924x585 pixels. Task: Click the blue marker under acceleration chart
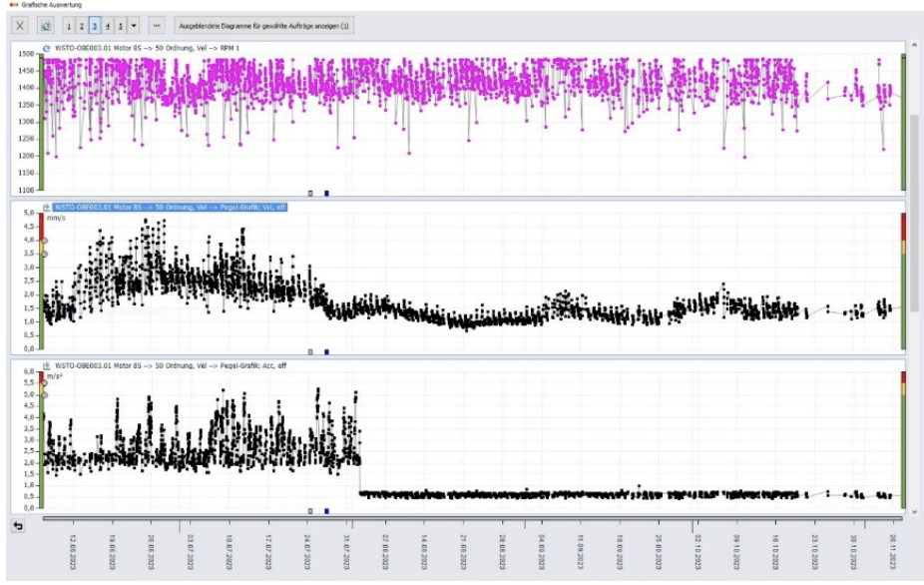(326, 511)
